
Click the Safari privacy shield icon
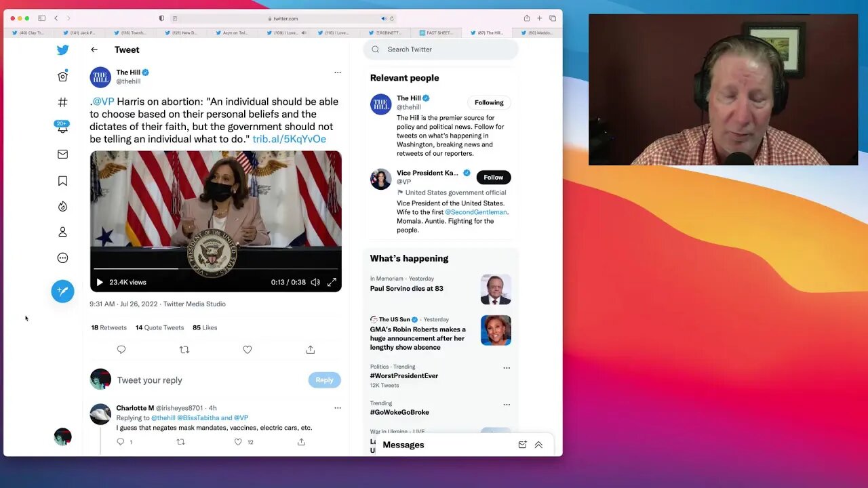[161, 18]
